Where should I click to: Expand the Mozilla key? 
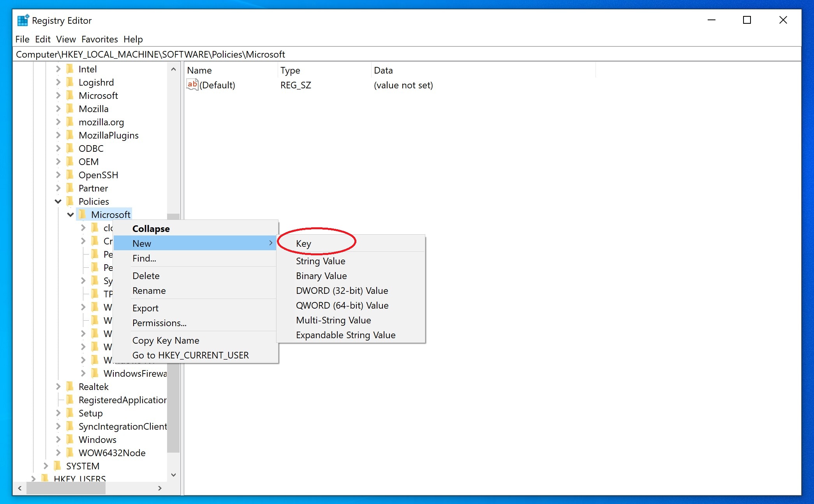58,109
